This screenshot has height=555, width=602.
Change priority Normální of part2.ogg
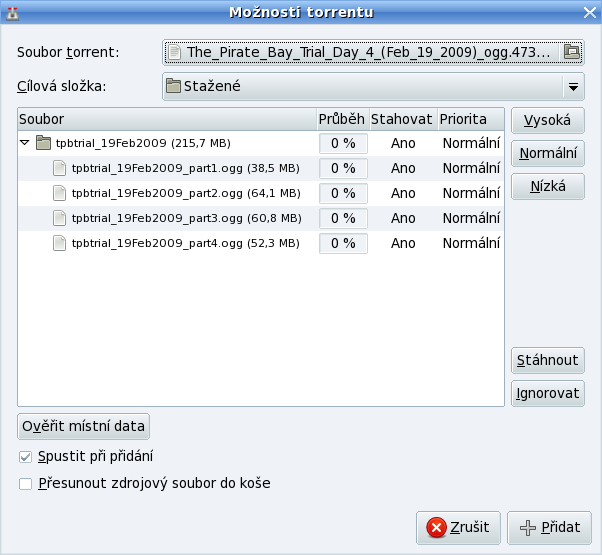(x=471, y=193)
